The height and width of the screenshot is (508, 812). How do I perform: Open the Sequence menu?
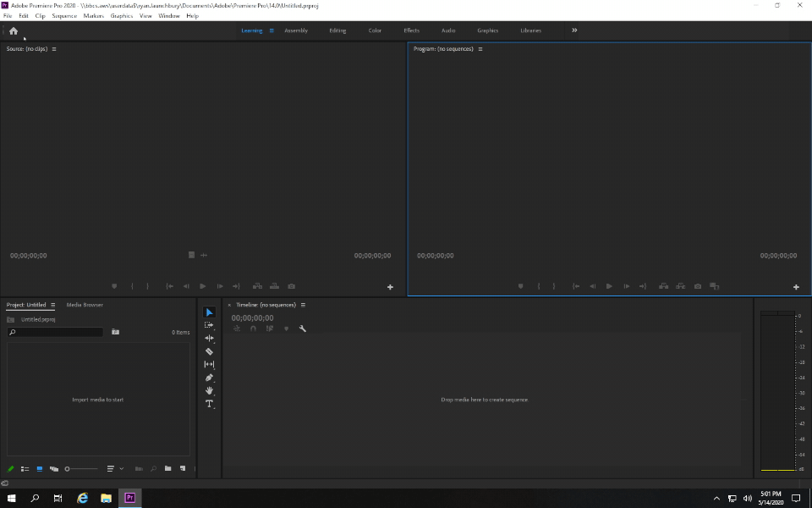point(64,16)
